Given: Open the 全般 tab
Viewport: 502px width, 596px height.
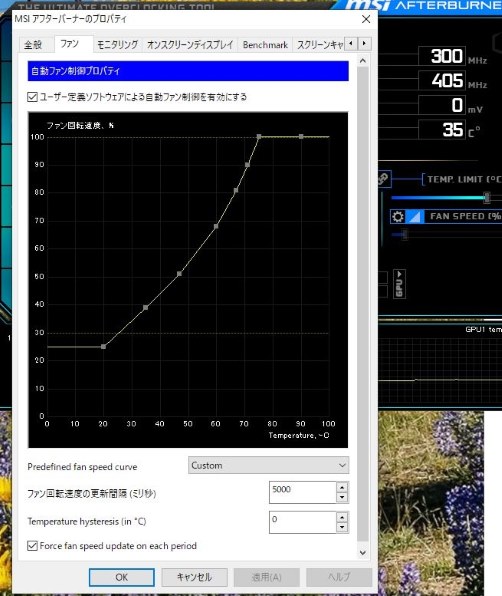Looking at the screenshot, I should [x=33, y=45].
